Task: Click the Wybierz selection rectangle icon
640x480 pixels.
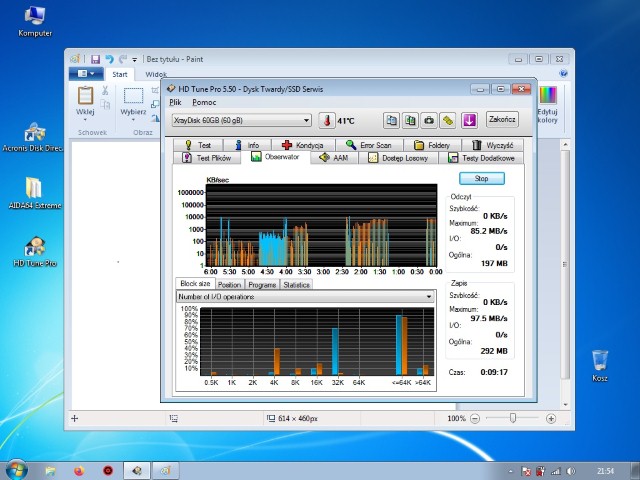Action: [133, 96]
